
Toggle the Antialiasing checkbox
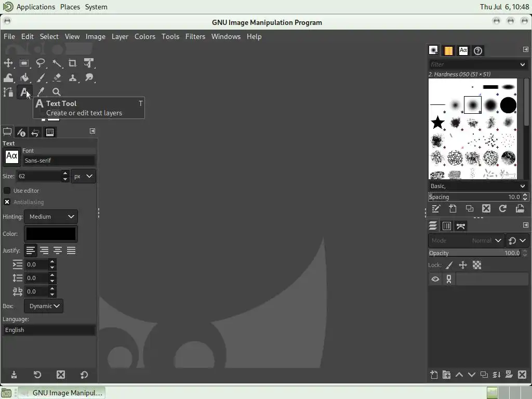[x=7, y=202]
